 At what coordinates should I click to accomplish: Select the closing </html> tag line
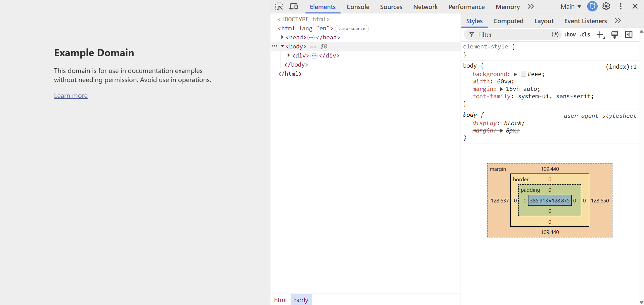(x=290, y=74)
